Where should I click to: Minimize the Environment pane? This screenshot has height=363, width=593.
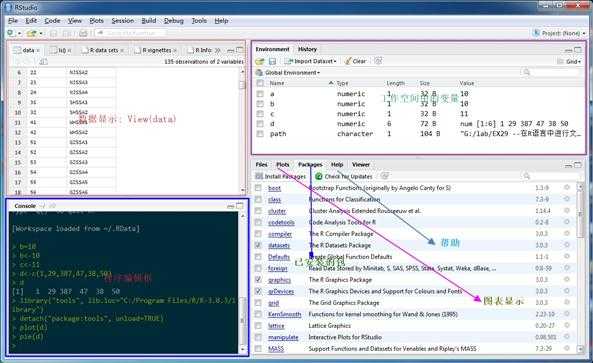point(568,50)
